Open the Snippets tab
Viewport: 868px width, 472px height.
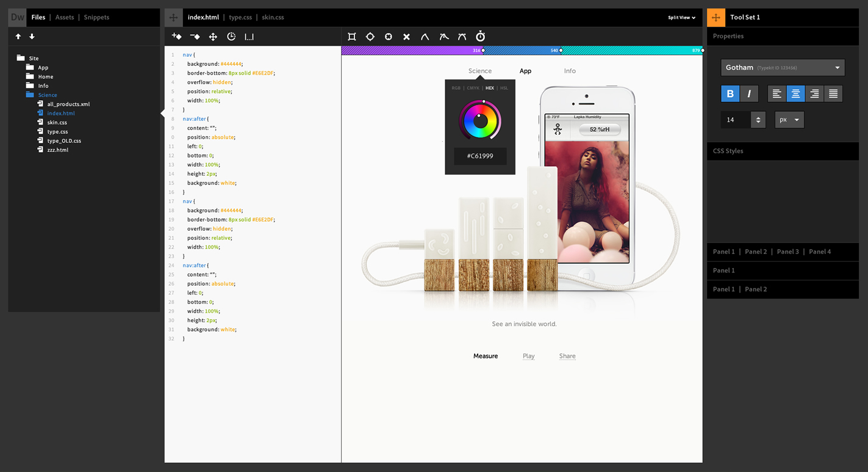point(96,18)
